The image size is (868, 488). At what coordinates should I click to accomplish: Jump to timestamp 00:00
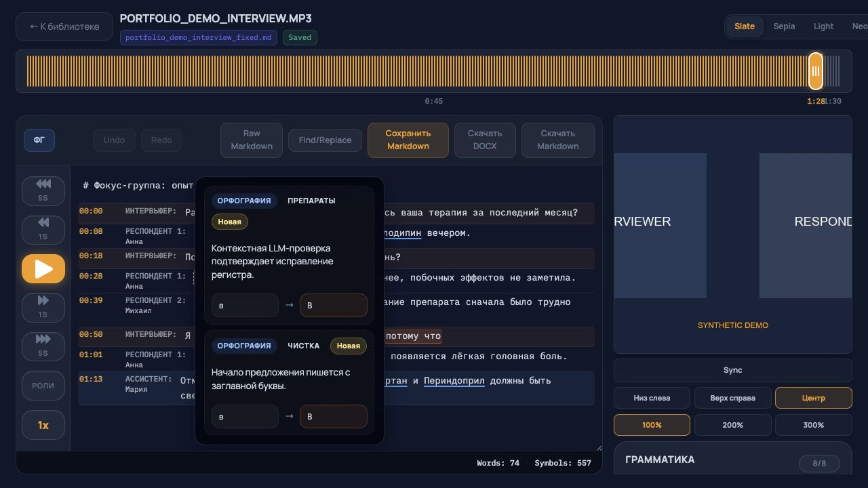click(91, 211)
